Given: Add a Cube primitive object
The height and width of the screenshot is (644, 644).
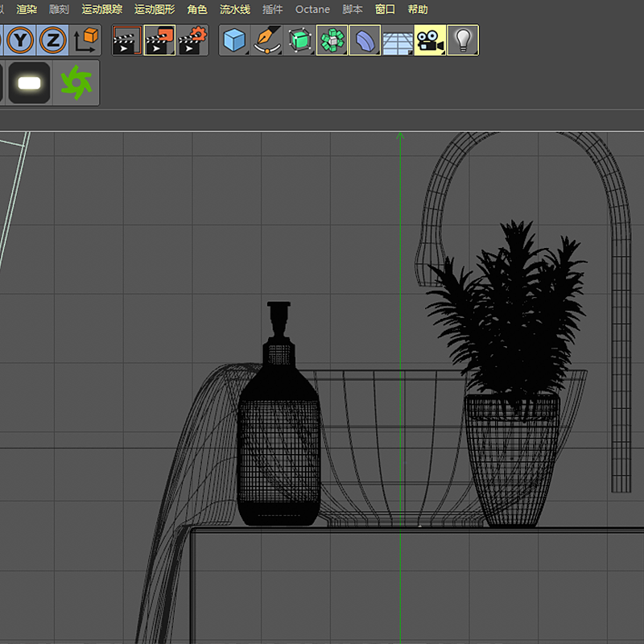Looking at the screenshot, I should click(x=234, y=39).
